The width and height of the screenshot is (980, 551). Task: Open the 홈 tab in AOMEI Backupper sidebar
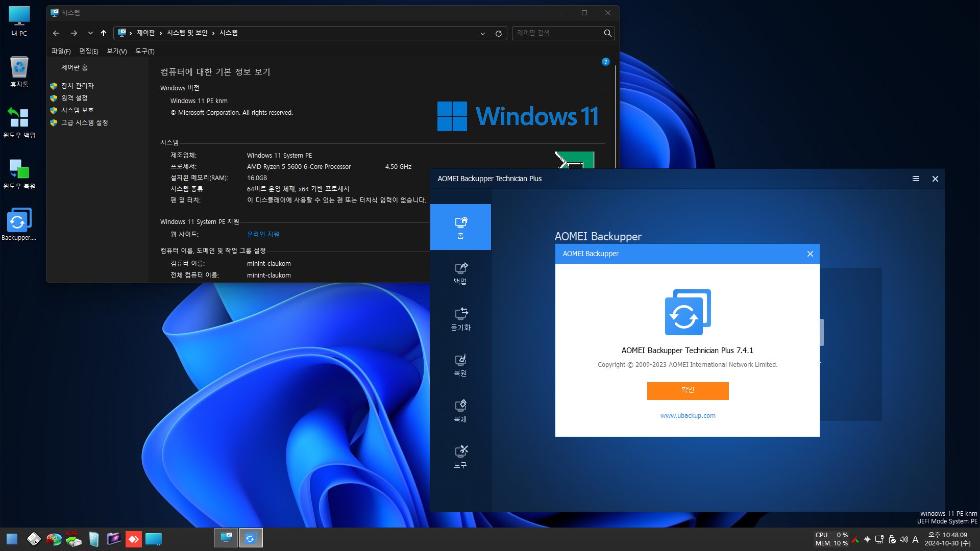click(x=460, y=227)
